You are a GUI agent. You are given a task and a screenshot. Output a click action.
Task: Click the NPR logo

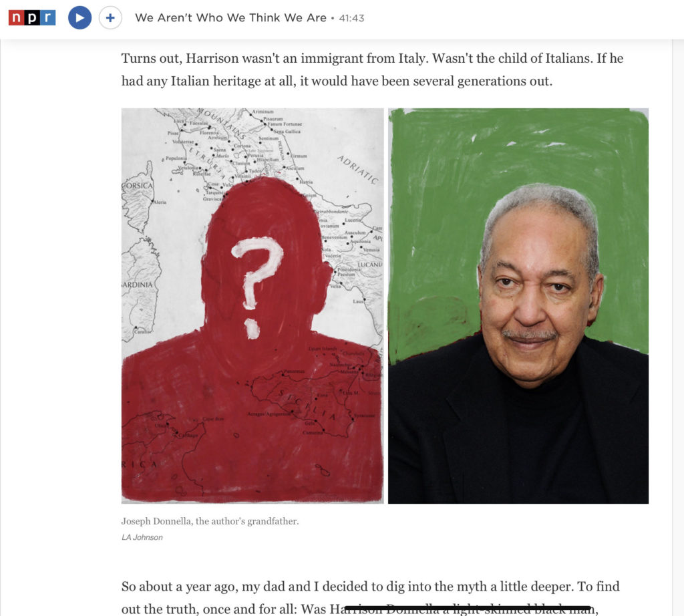pyautogui.click(x=32, y=17)
